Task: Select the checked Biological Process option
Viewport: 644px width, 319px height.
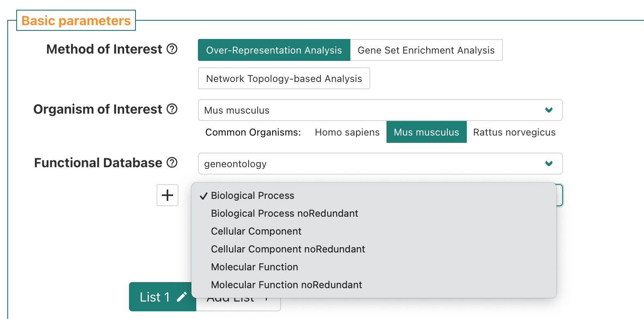Action: 252,196
